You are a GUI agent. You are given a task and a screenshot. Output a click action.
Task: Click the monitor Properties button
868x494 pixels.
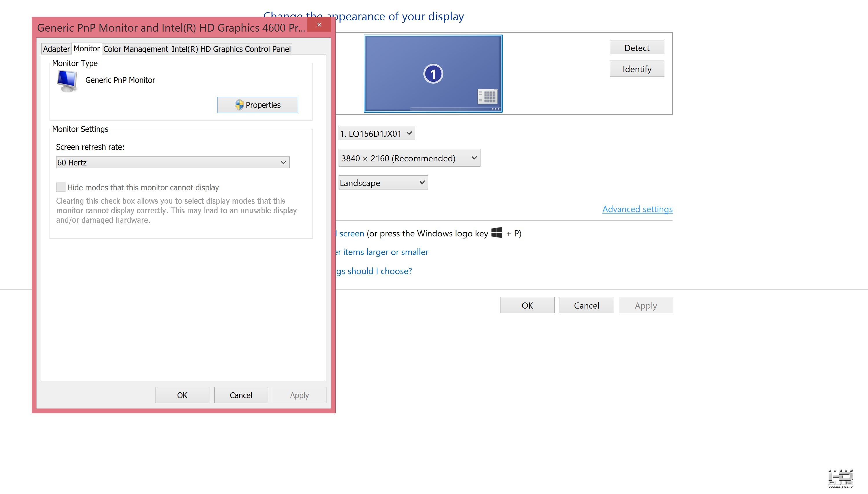(x=257, y=105)
